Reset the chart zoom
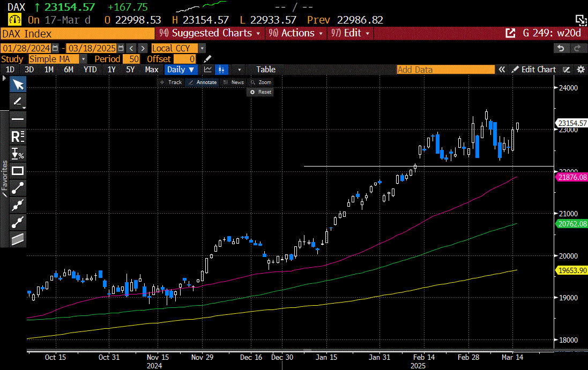Viewport: 588px width, 370px height. (x=260, y=92)
